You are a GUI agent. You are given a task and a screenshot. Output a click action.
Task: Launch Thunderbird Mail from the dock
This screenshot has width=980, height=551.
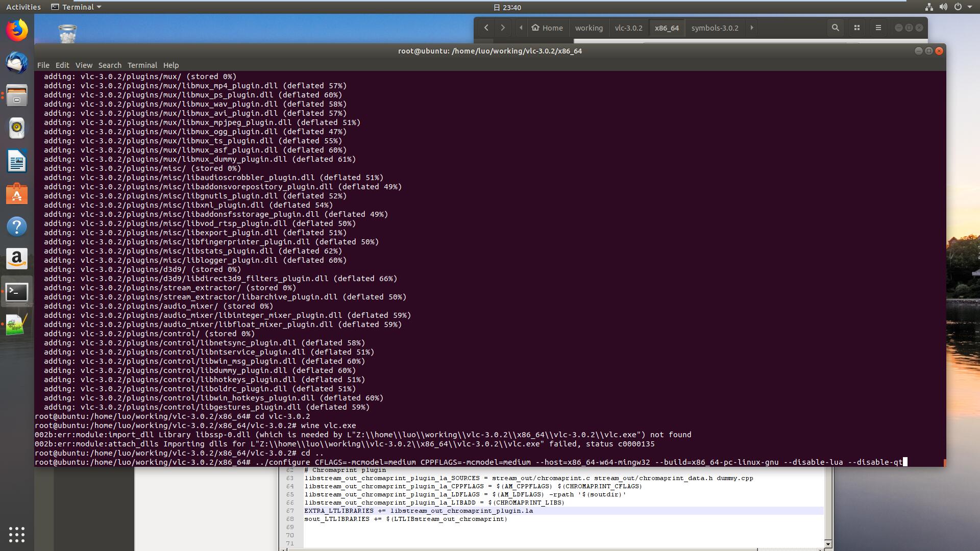point(17,63)
